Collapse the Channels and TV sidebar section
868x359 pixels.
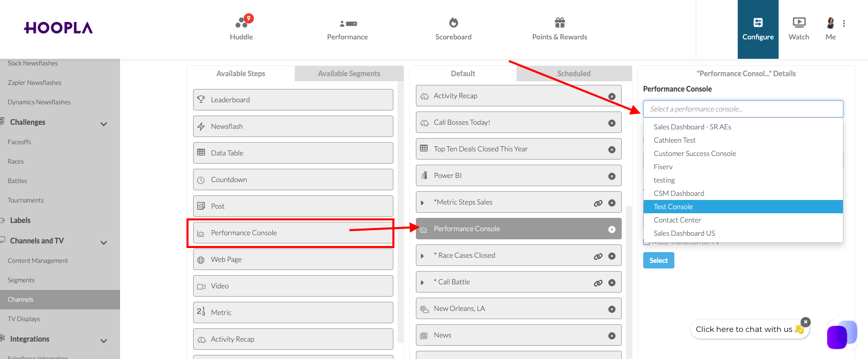[104, 242]
